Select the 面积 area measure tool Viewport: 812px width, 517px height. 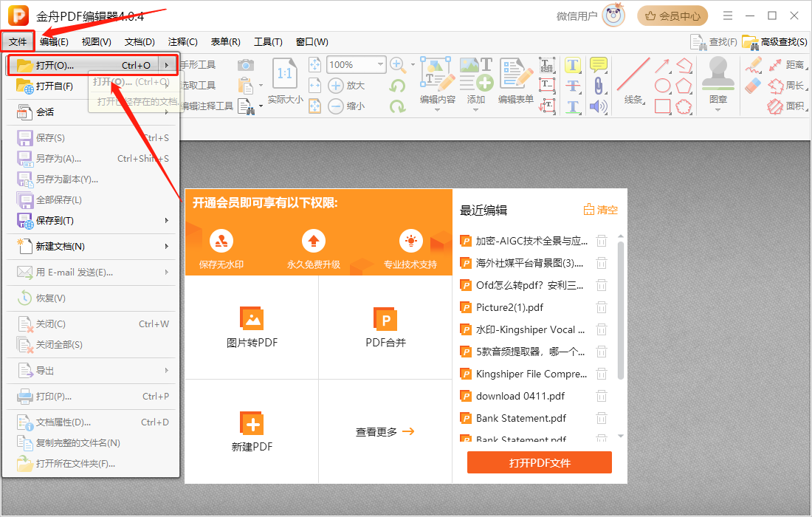click(x=787, y=106)
